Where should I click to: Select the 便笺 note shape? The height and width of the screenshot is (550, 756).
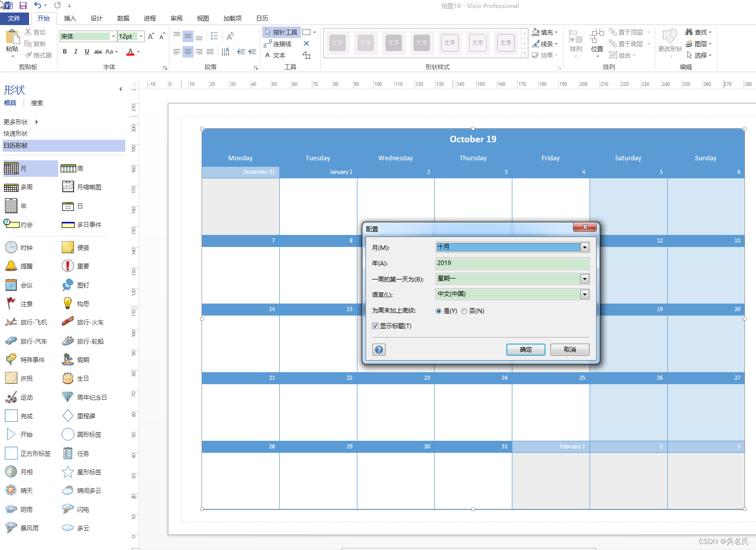click(76, 247)
